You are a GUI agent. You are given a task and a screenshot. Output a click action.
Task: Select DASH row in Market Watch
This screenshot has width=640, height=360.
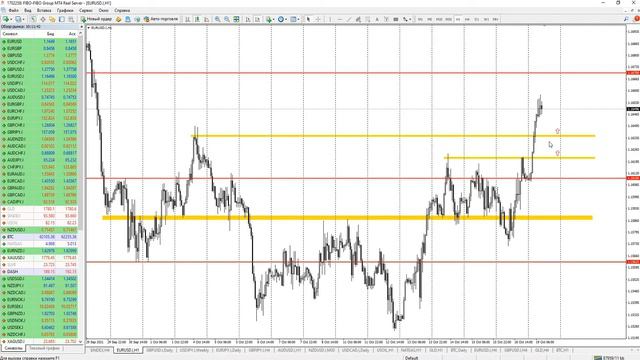[40, 271]
